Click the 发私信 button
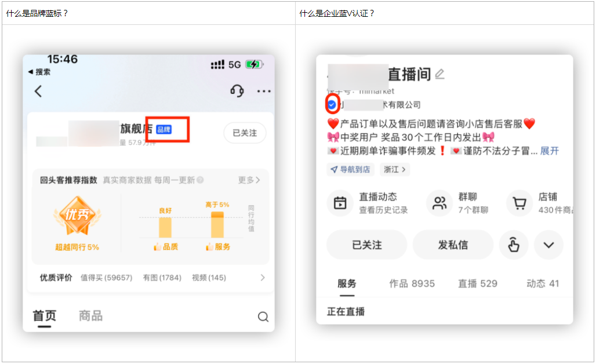The width and height of the screenshot is (596, 364). pos(453,245)
